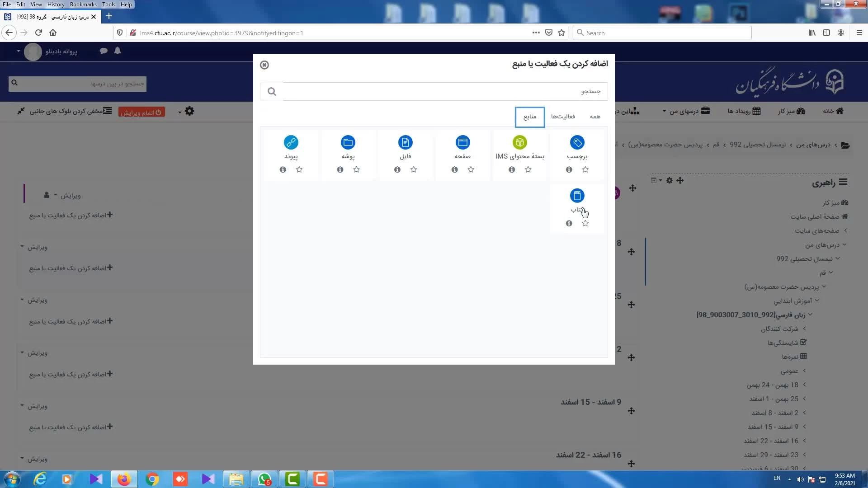Toggle favorite star for کتاب resource
This screenshot has width=868, height=488.
click(x=585, y=224)
